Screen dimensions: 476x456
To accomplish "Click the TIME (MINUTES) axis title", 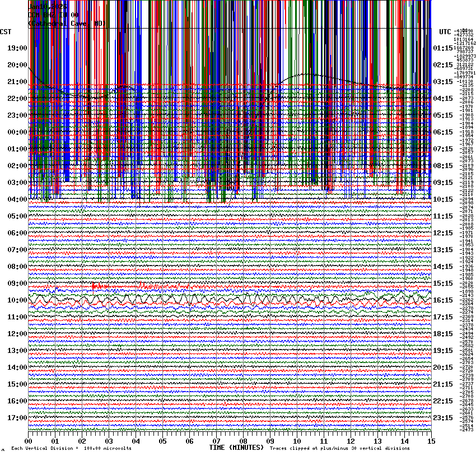I will [236, 448].
